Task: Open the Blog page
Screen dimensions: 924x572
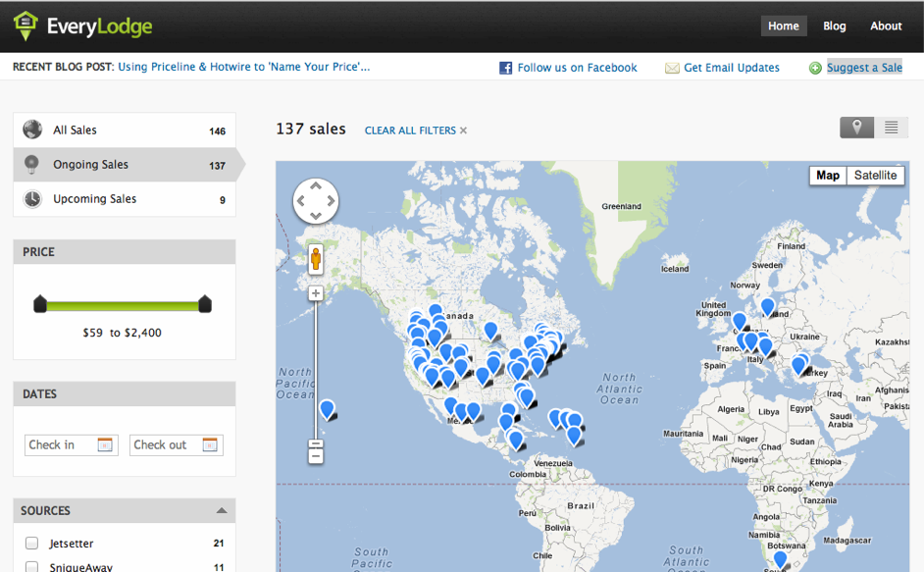Action: (x=835, y=26)
